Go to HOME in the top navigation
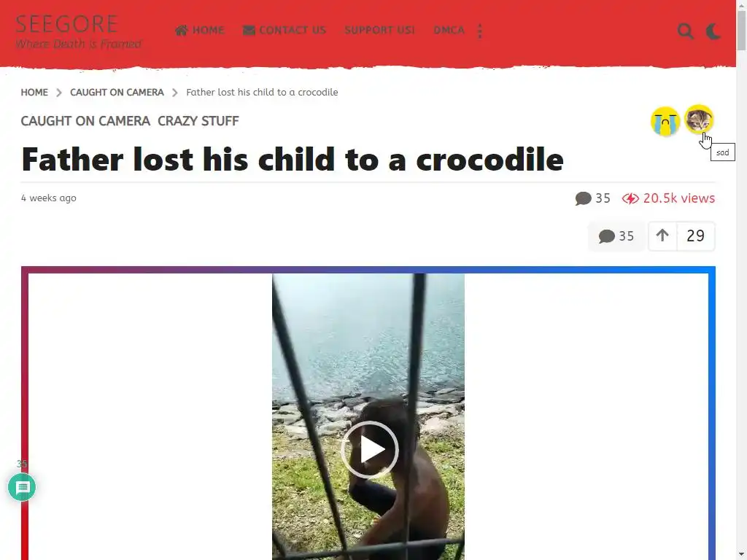This screenshot has width=747, height=560. [200, 31]
